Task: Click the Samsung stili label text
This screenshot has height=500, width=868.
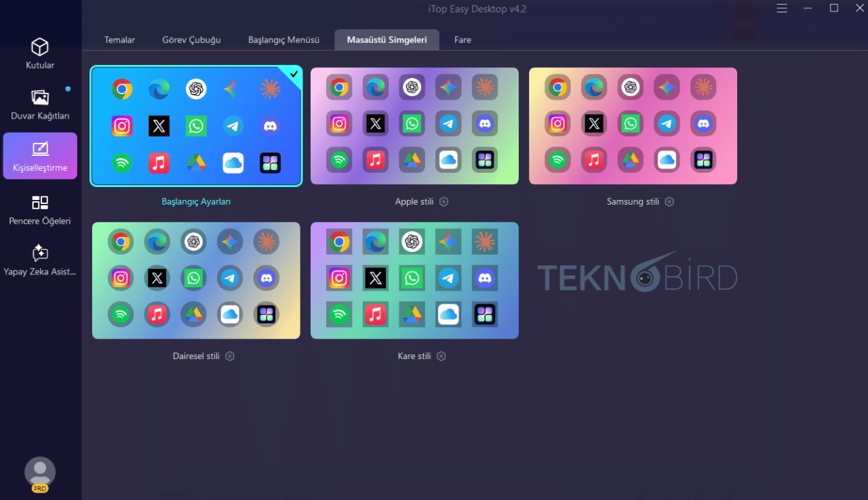Action: (633, 202)
